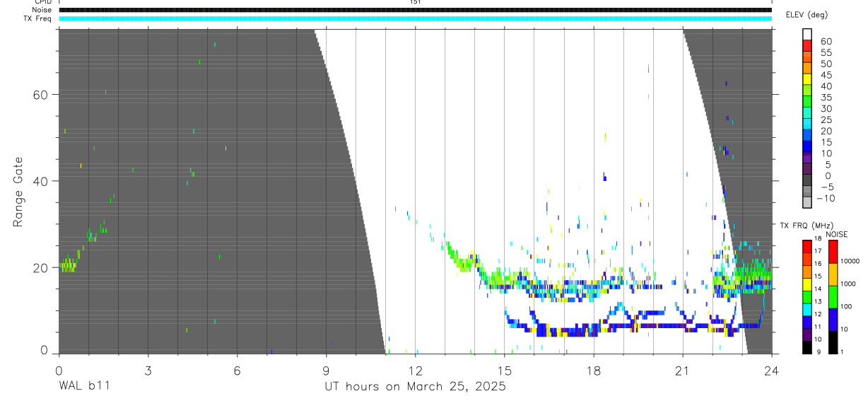Click the black bottom segment of TX FRQ bar
This screenshot has height=401, width=868.
(x=807, y=347)
